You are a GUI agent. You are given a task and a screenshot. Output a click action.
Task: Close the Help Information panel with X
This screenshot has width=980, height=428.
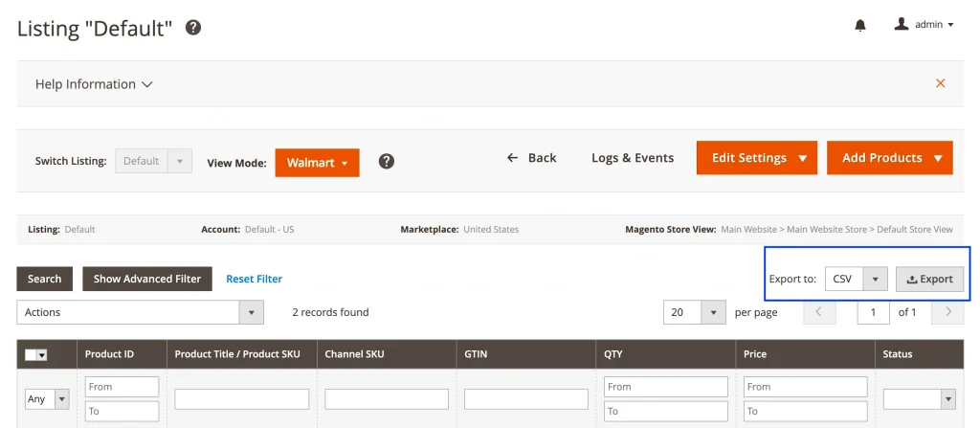pyautogui.click(x=940, y=83)
